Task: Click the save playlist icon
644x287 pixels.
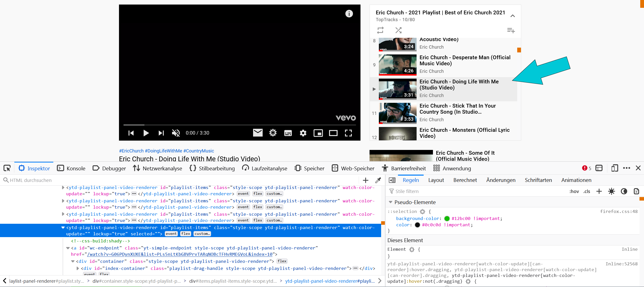Action: click(511, 30)
